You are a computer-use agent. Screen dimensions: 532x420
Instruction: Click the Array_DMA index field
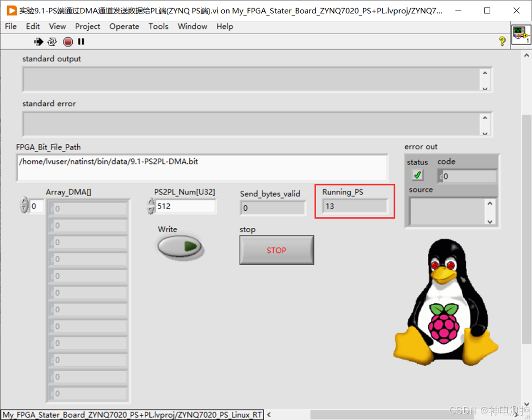pos(37,206)
